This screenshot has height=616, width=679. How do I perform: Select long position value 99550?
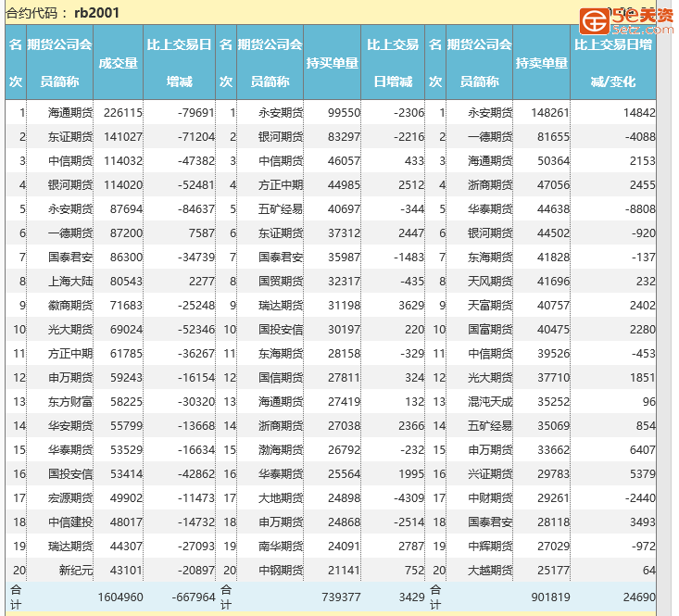click(344, 113)
